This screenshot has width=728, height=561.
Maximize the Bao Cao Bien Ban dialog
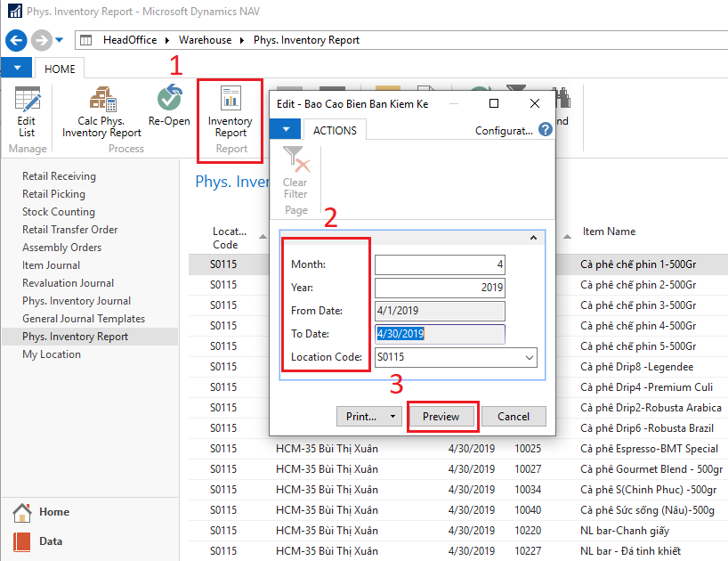click(x=494, y=103)
